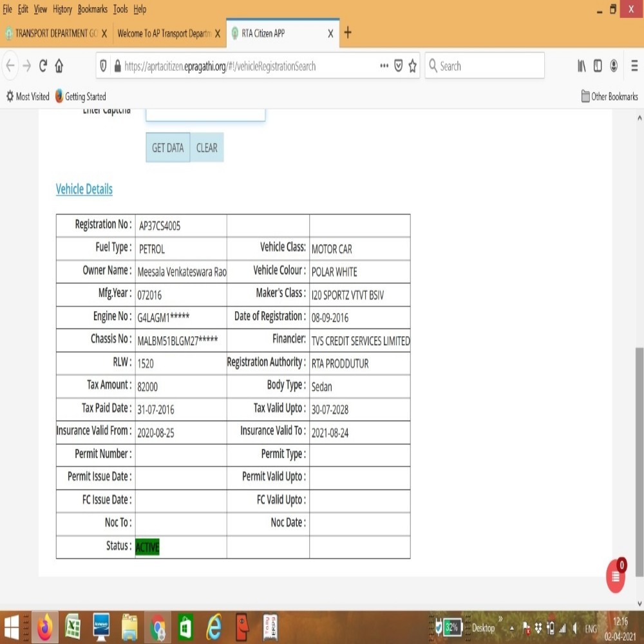644x644 pixels.
Task: Go forward to the next page
Action: coord(26,66)
